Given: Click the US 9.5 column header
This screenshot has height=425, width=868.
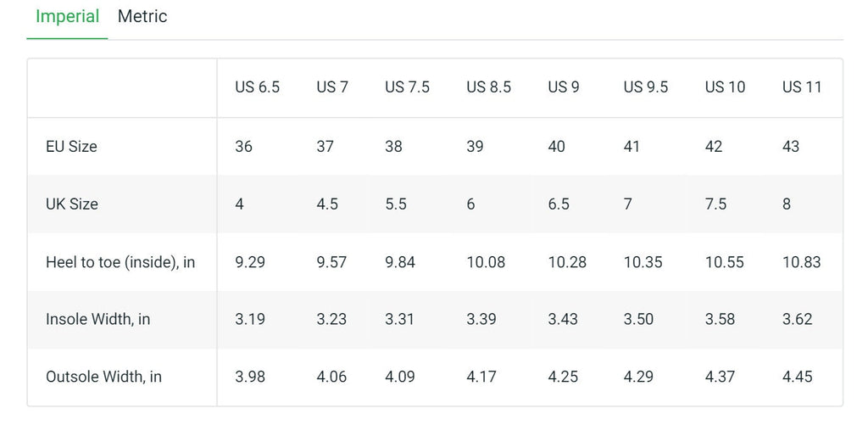Looking at the screenshot, I should click(646, 87).
